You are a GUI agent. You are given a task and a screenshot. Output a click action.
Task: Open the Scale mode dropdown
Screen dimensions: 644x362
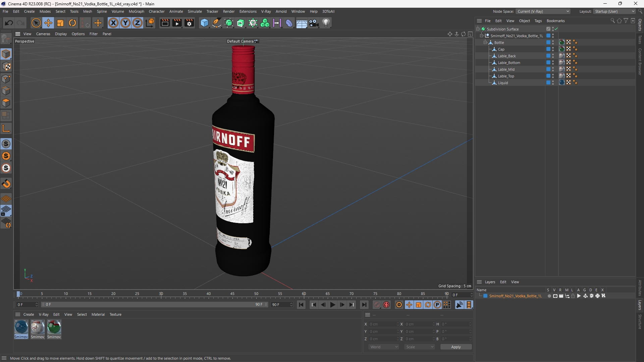coord(420,347)
